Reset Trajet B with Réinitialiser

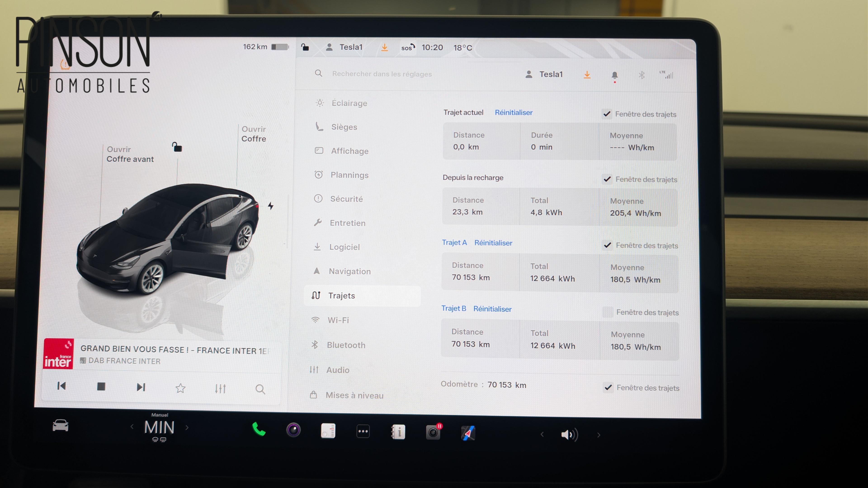[492, 309]
